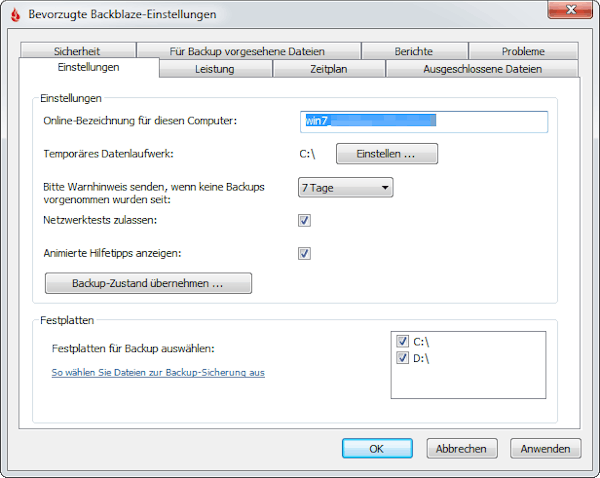This screenshot has width=600, height=478.
Task: Switch to the Leistung tab
Action: [215, 69]
